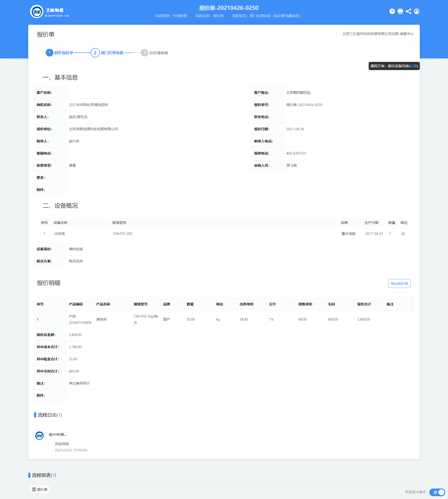Screen dimensions: 448x499
Task: Click 赵兴华 avatar in the flow log
Action: pyautogui.click(x=39, y=435)
